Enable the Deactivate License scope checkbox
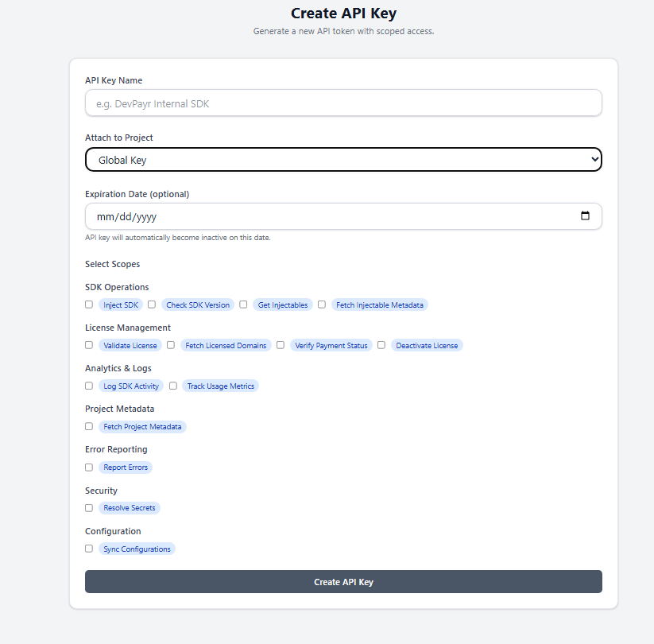The image size is (654, 644). pos(381,345)
